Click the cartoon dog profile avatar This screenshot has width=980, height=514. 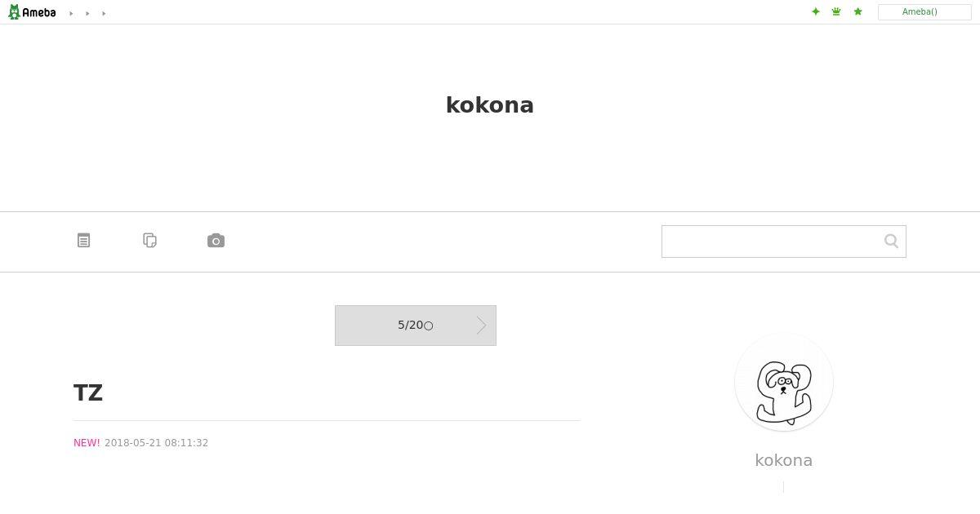[x=783, y=382]
